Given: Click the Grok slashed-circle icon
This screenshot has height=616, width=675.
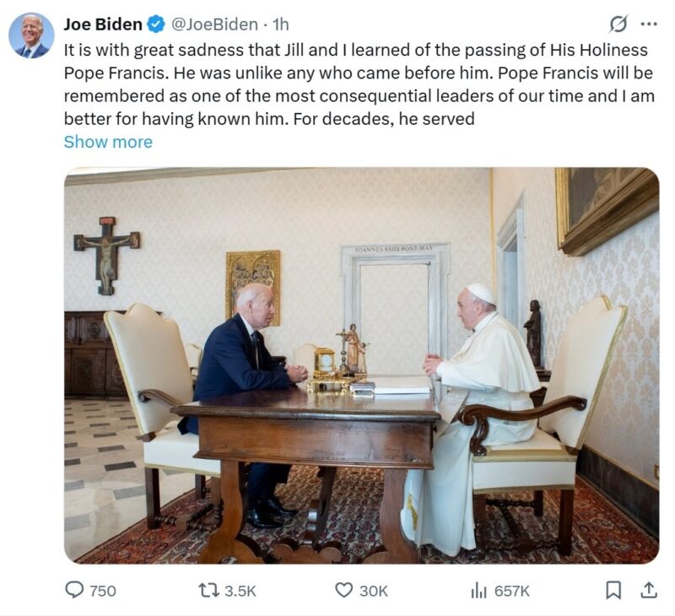Looking at the screenshot, I should [x=618, y=24].
